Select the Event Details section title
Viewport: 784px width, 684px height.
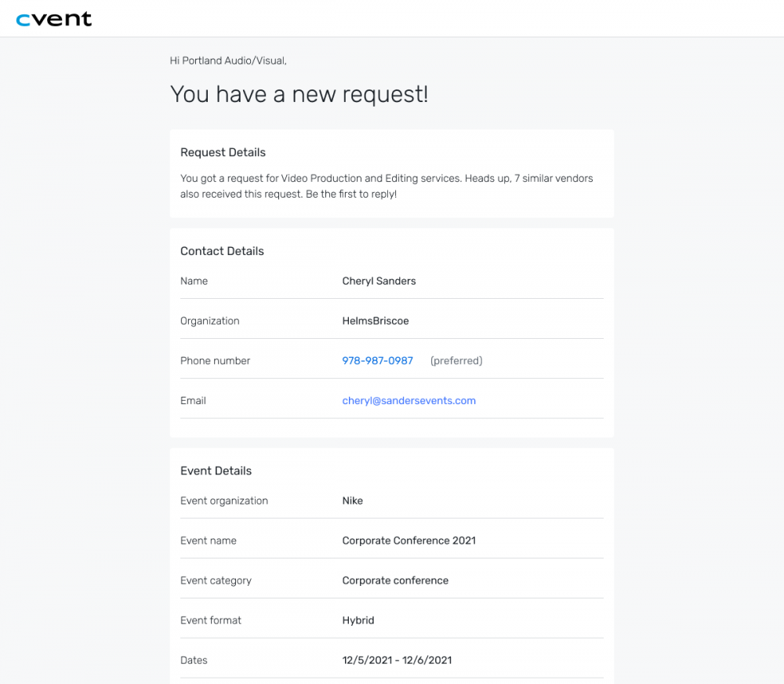click(216, 471)
